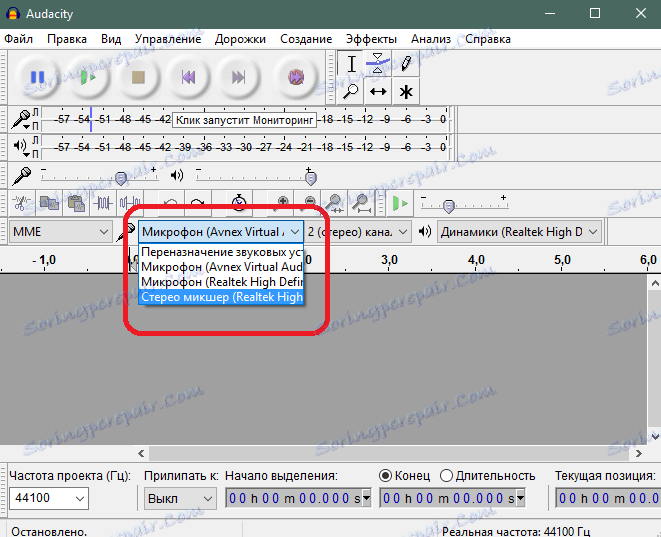This screenshot has height=537, width=661.
Task: Click the playback volume slider handle
Action: pos(311,178)
